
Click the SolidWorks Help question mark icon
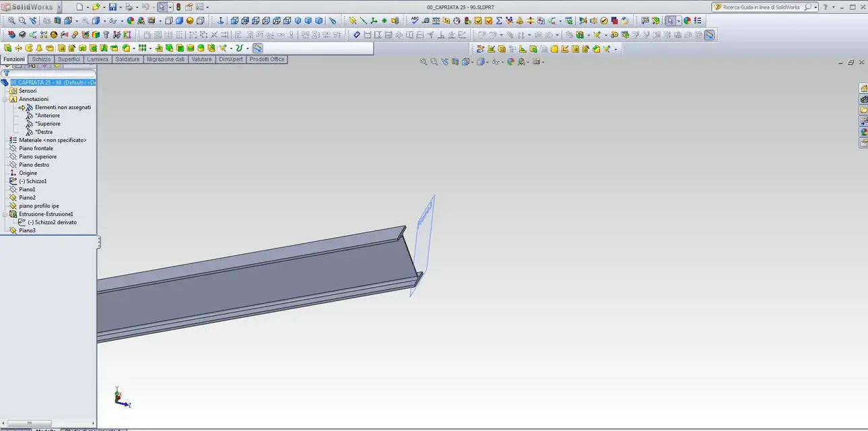[x=825, y=7]
